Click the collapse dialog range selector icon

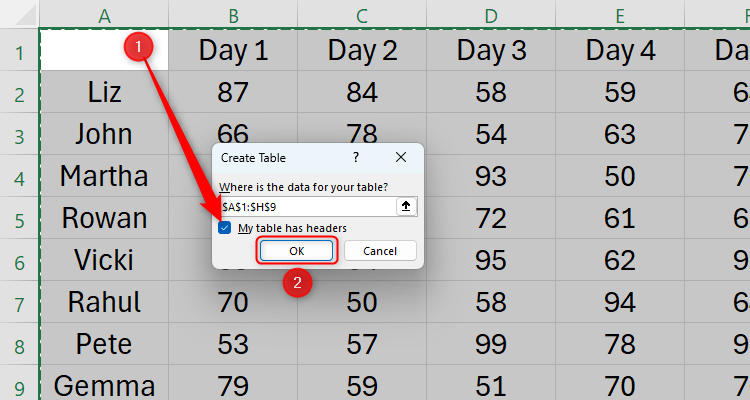coord(407,206)
